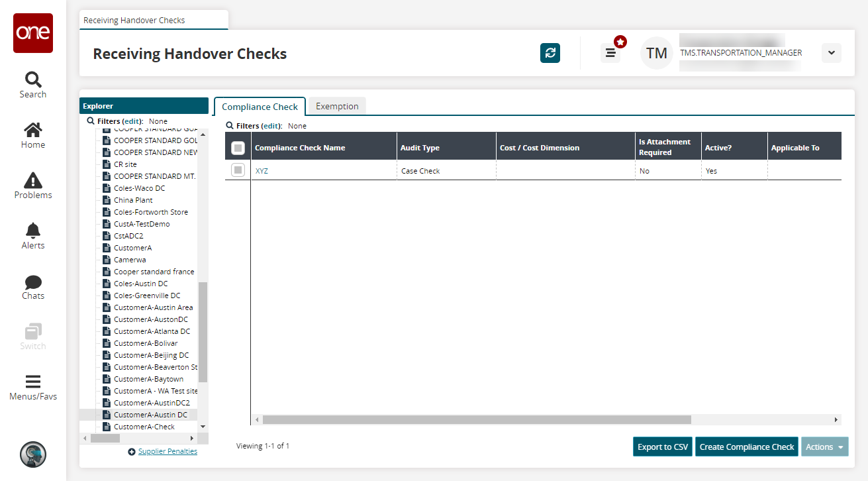Image resolution: width=868 pixels, height=481 pixels.
Task: Open the Search sidebar icon
Action: [33, 85]
